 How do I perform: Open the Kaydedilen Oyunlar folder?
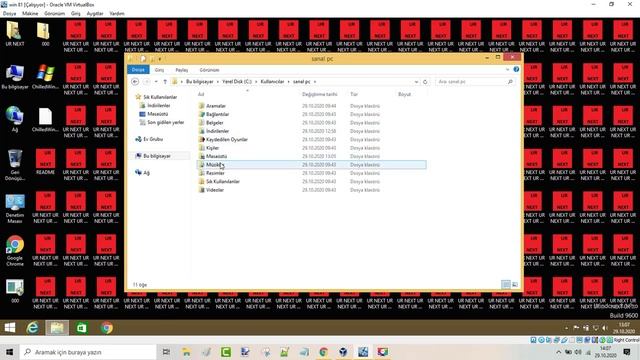[227, 139]
